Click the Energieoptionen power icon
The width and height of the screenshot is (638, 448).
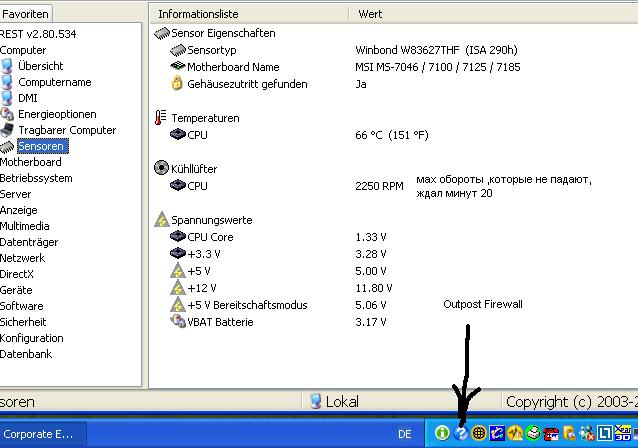coord(7,114)
